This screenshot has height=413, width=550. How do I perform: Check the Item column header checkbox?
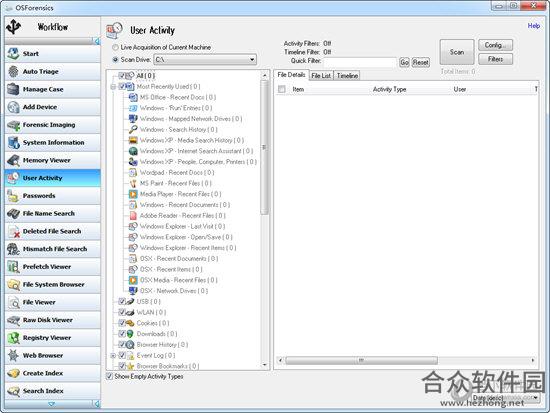coord(282,89)
